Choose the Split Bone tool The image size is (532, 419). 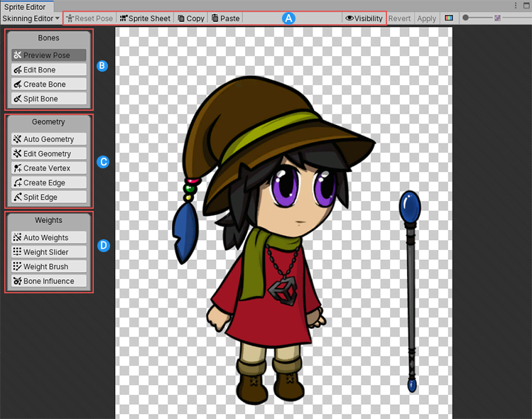(48, 99)
